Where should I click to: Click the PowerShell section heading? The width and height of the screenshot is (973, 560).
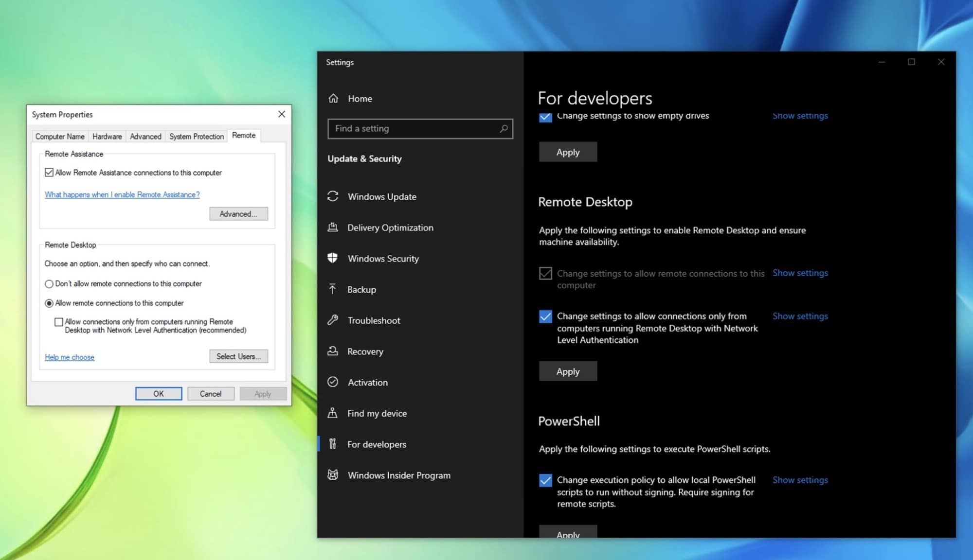569,421
